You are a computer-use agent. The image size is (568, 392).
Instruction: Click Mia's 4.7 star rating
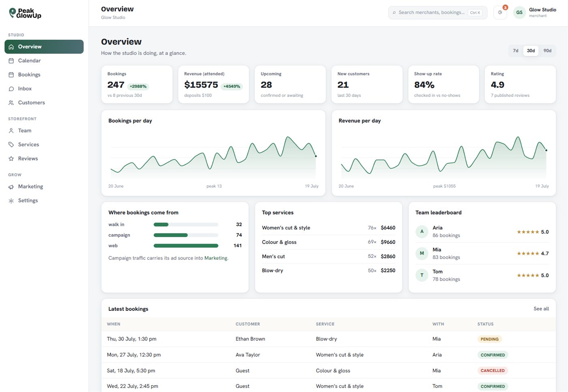533,253
